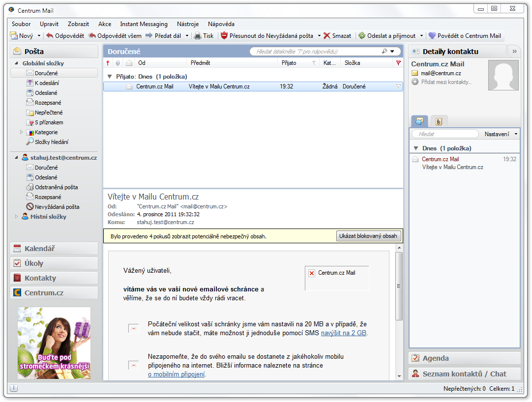This screenshot has width=532, height=402.
Task: Open the Kalendář section
Action: [x=54, y=249]
